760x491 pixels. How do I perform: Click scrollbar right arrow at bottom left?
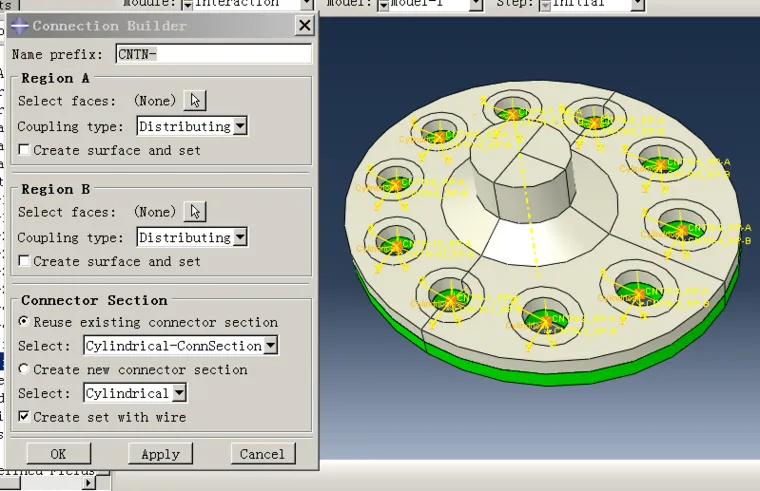point(88,483)
